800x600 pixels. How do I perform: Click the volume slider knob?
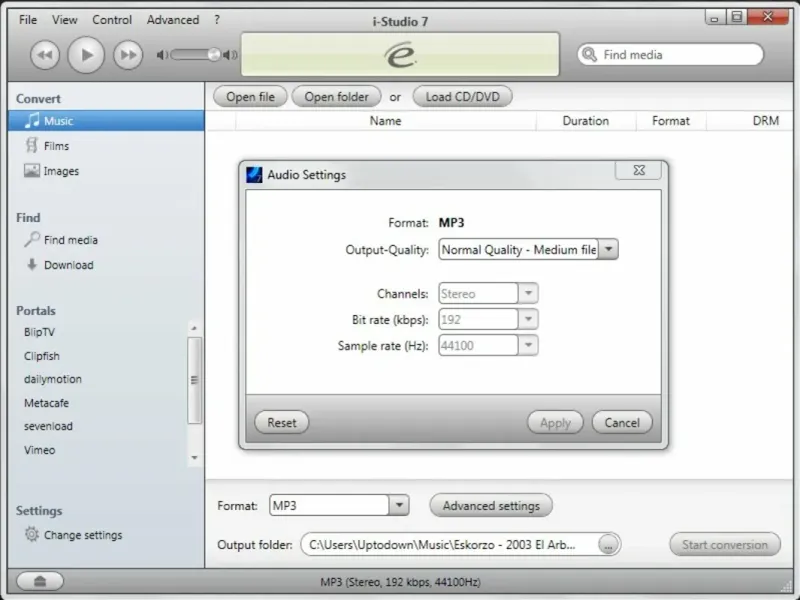214,54
